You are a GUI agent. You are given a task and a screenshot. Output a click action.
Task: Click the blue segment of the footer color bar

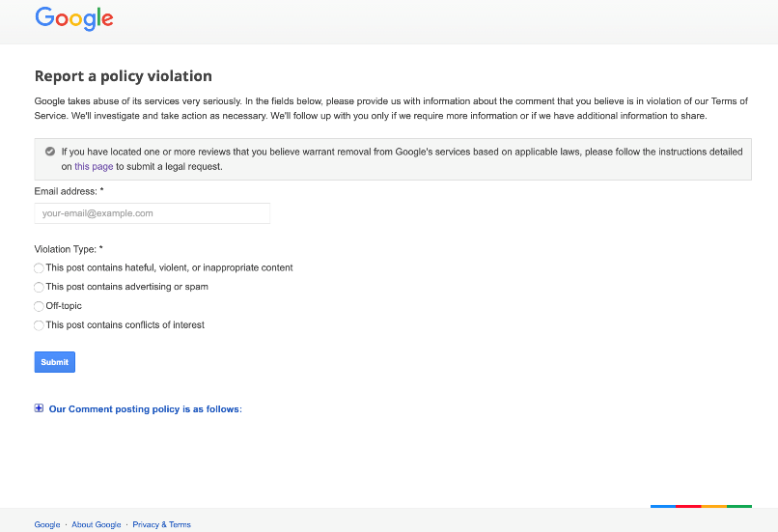(663, 506)
